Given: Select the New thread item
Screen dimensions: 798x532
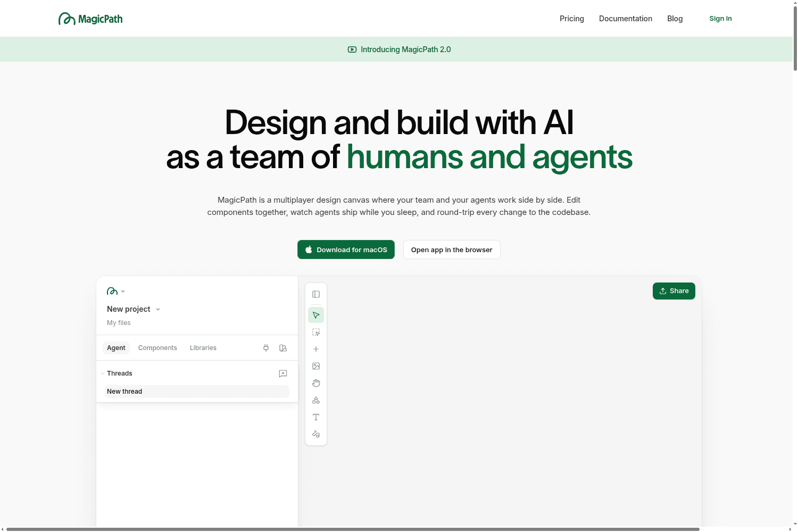Looking at the screenshot, I should tap(197, 392).
